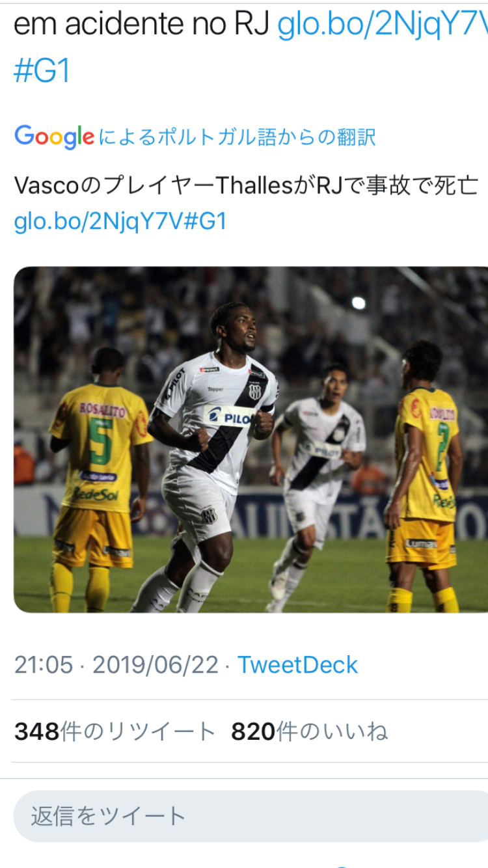Open the glo.bo link after 'no RJ'
The width and height of the screenshot is (488, 868).
383,25
